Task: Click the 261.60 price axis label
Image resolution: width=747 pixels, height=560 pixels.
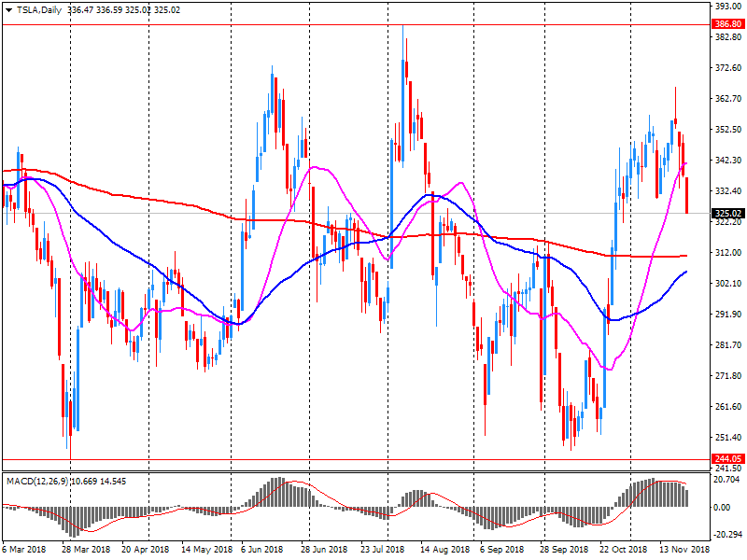Action: 728,406
